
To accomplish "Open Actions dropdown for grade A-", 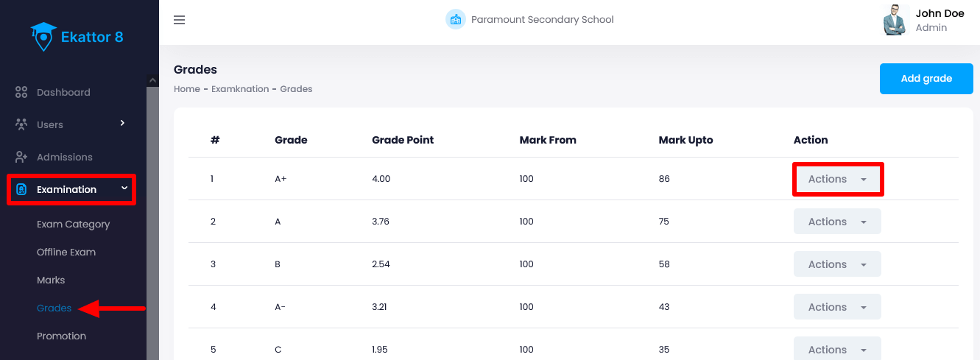I will pos(837,307).
